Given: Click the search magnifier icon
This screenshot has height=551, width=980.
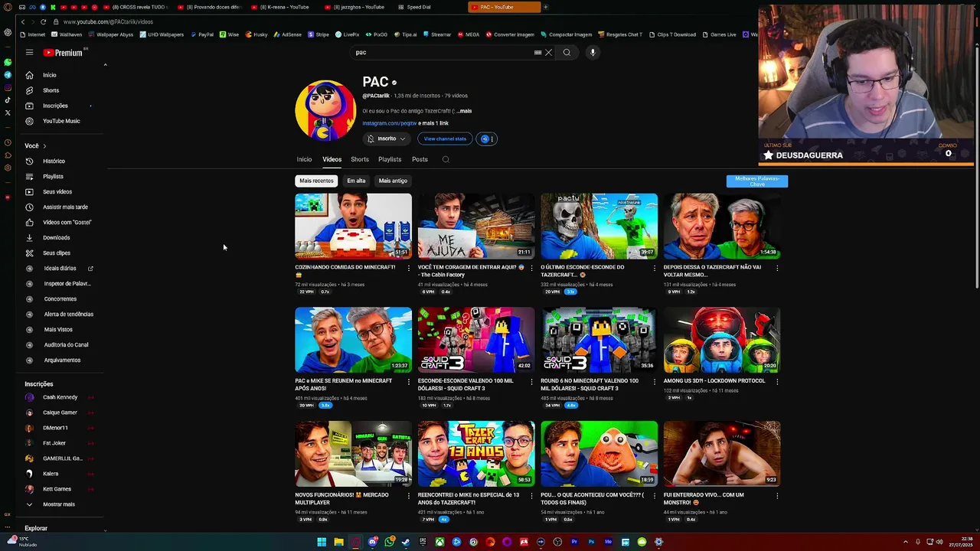Looking at the screenshot, I should tap(567, 53).
